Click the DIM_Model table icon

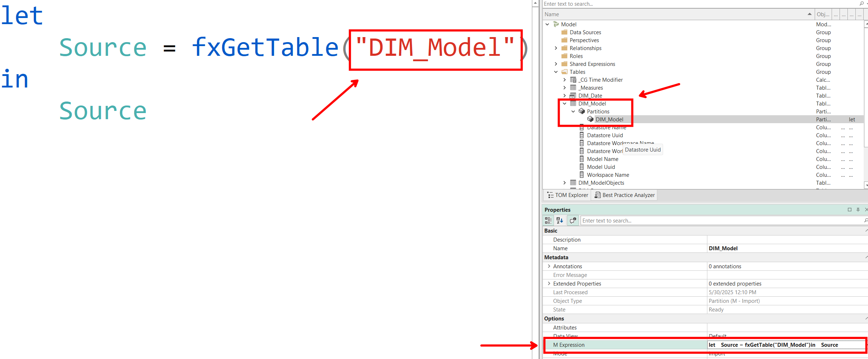tap(573, 104)
